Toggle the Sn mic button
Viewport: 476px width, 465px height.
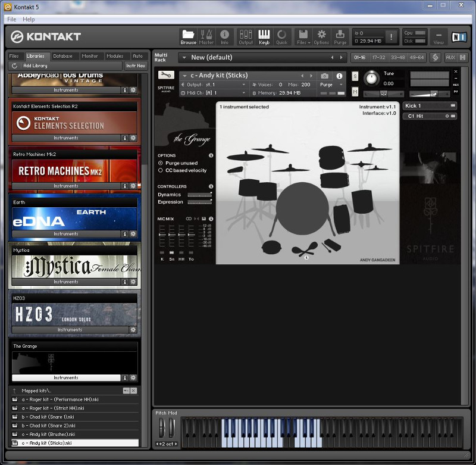click(172, 252)
